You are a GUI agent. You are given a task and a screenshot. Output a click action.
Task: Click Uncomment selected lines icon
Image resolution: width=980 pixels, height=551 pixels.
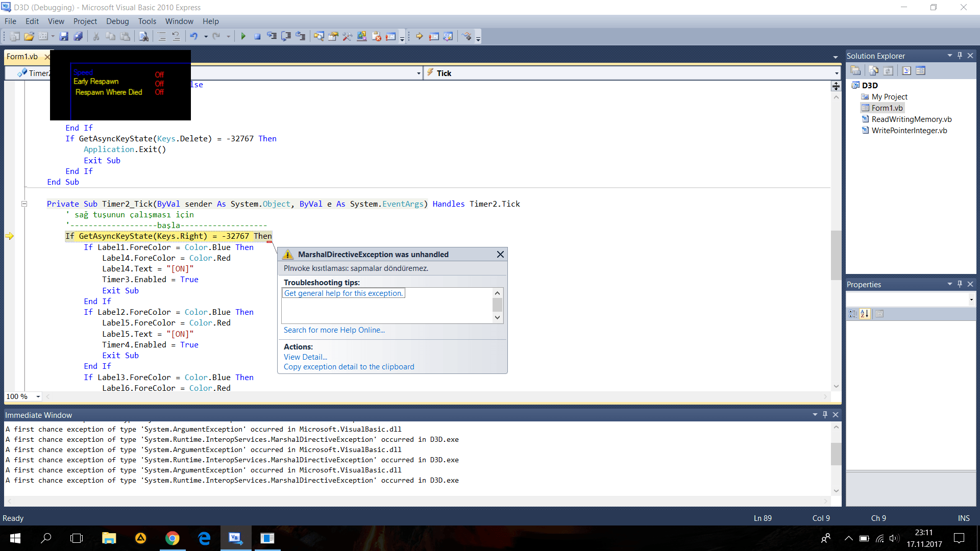point(176,36)
